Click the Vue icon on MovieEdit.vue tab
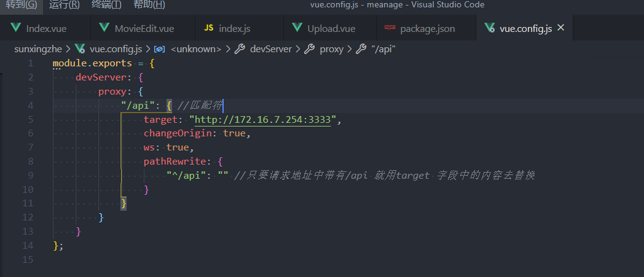The height and width of the screenshot is (277, 644). pos(104,28)
